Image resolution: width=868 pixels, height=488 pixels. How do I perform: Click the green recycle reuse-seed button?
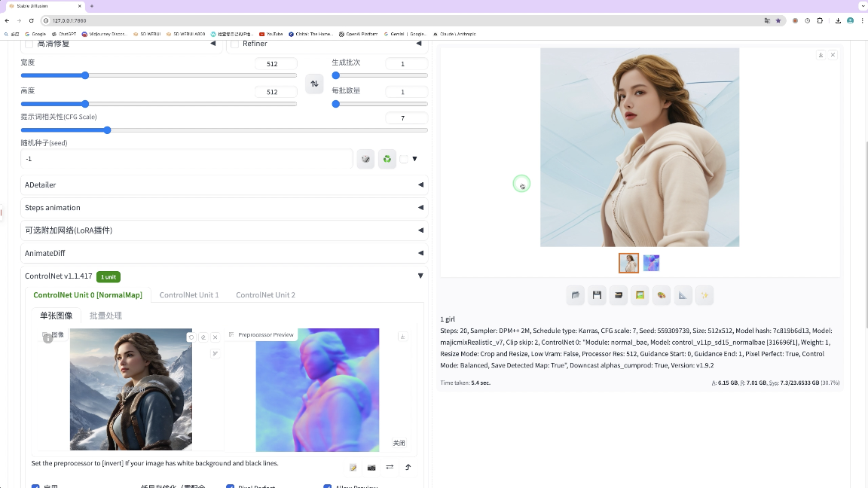(x=387, y=159)
